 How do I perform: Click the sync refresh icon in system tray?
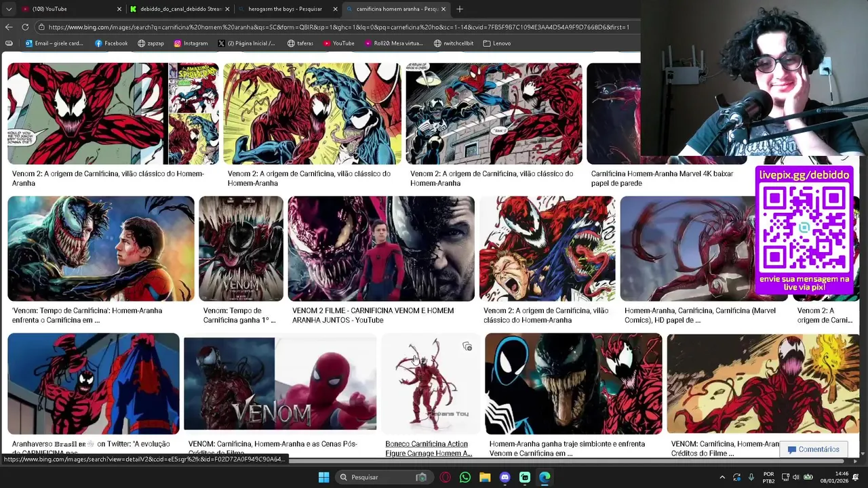click(737, 477)
